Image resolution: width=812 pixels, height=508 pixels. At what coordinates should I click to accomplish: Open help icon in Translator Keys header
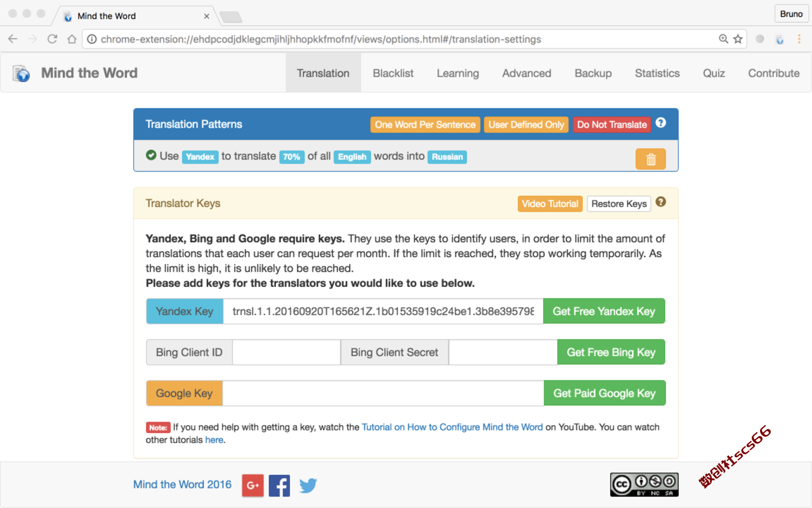click(x=660, y=202)
